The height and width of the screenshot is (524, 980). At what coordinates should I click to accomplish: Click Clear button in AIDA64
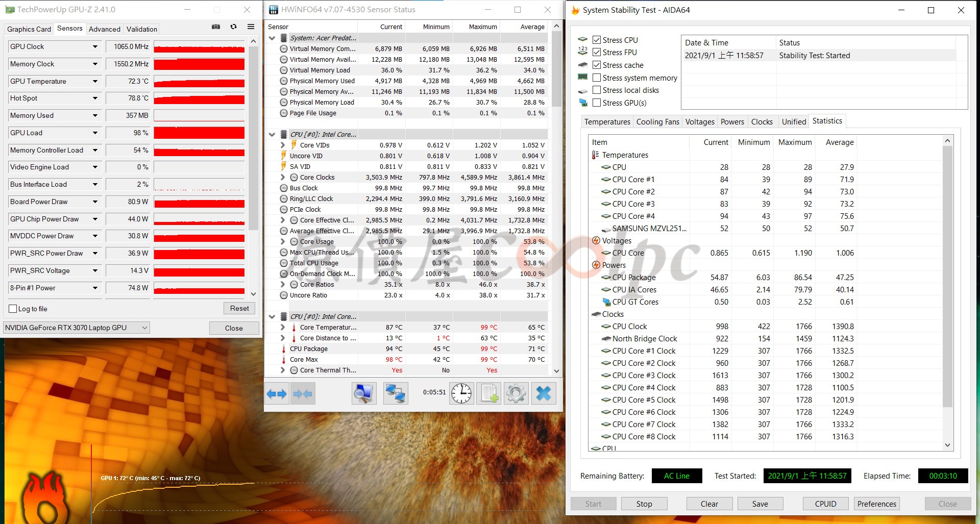709,504
